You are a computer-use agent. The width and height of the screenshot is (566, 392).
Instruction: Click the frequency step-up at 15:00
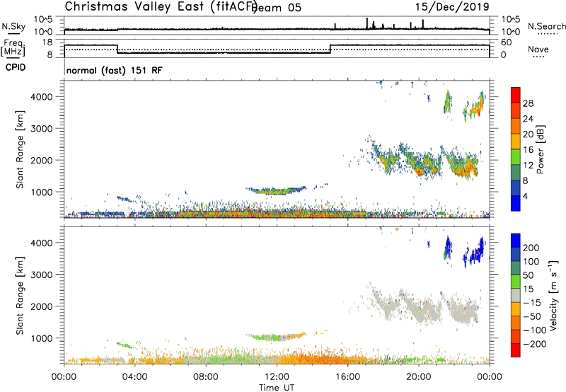pyautogui.click(x=330, y=49)
